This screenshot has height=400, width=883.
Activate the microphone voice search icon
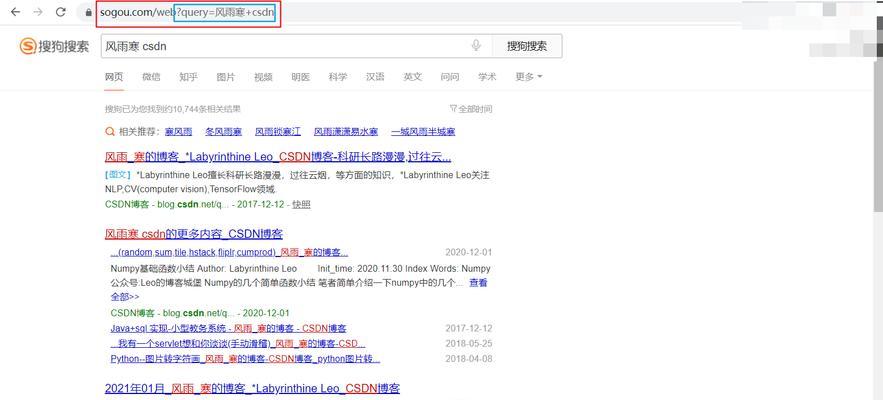pyautogui.click(x=476, y=46)
